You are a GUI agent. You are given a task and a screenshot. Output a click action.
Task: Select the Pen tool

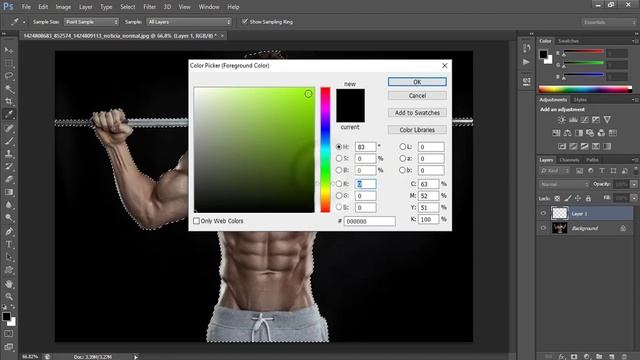pyautogui.click(x=9, y=231)
